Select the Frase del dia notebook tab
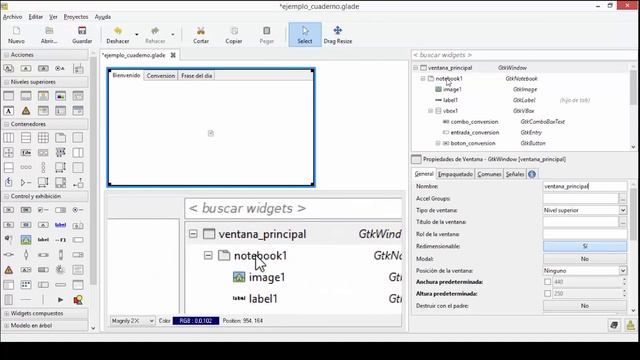The image size is (640, 360). click(197, 76)
